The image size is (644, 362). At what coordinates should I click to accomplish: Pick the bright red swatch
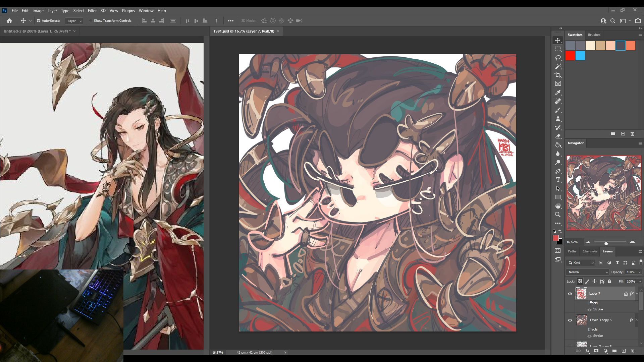coord(570,56)
